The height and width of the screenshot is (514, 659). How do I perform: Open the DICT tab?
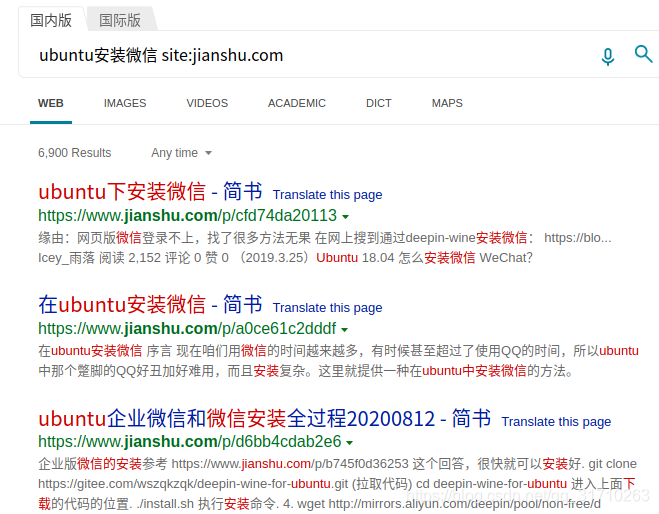pos(379,103)
